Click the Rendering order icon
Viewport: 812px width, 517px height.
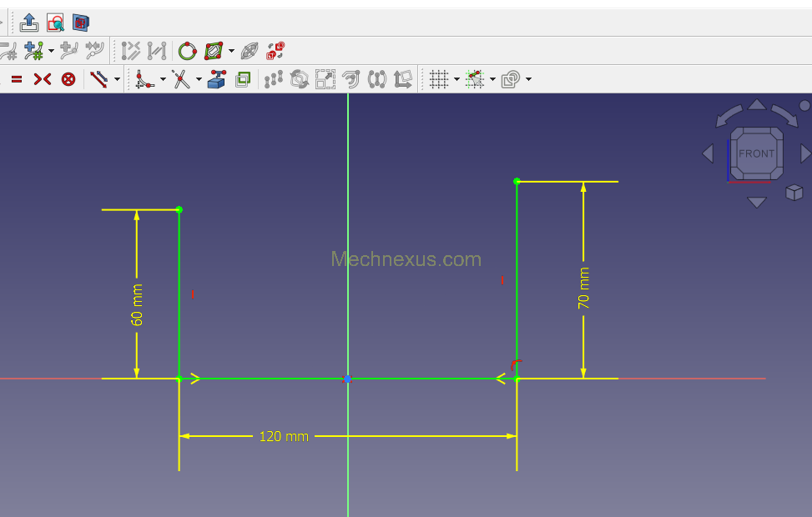coord(511,79)
